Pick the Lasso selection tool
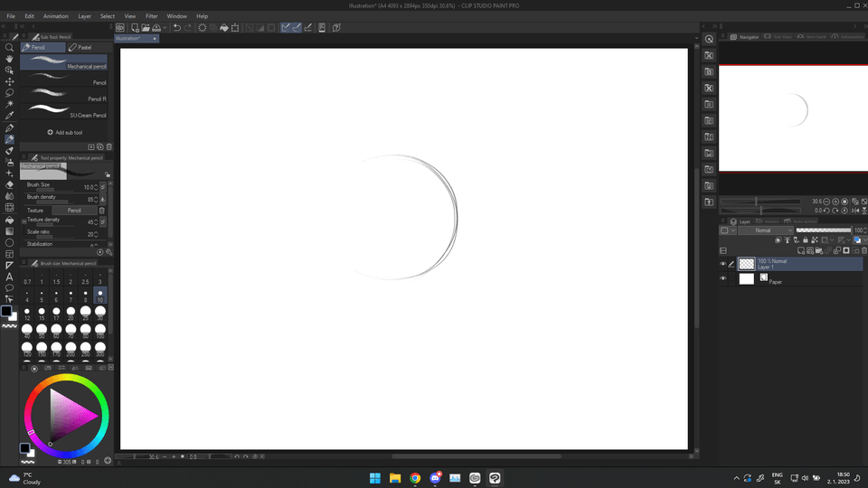Image resolution: width=868 pixels, height=488 pixels. [9, 92]
